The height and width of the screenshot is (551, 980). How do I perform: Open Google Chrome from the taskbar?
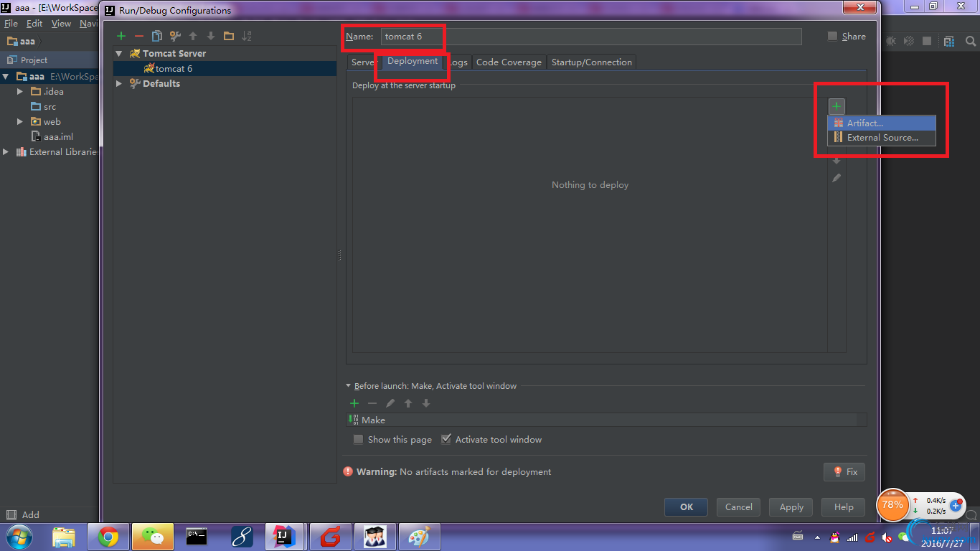coord(108,536)
